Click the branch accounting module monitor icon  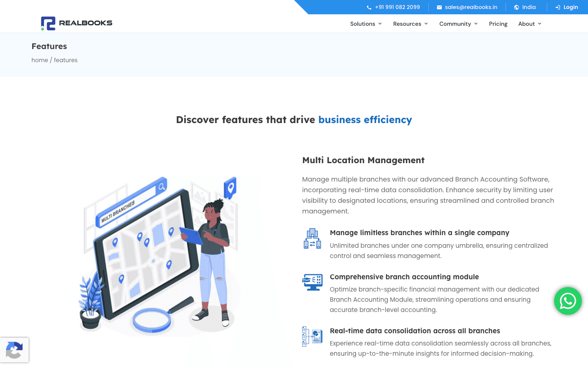tap(312, 282)
